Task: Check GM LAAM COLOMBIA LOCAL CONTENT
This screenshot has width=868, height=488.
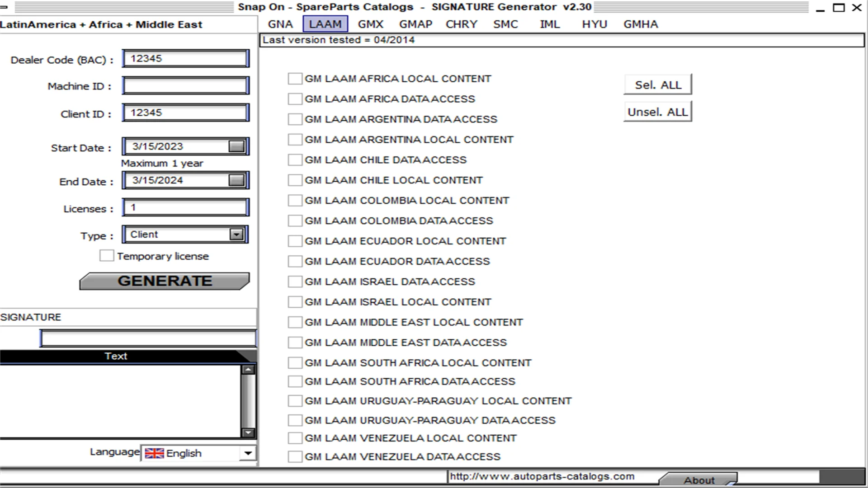Action: click(x=295, y=201)
